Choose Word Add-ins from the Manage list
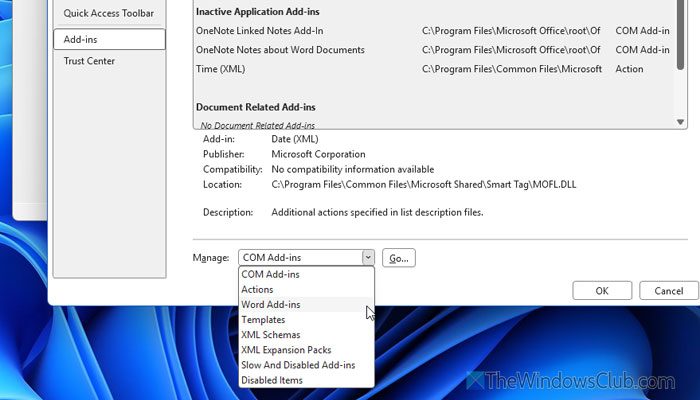This screenshot has height=400, width=700. [x=306, y=305]
